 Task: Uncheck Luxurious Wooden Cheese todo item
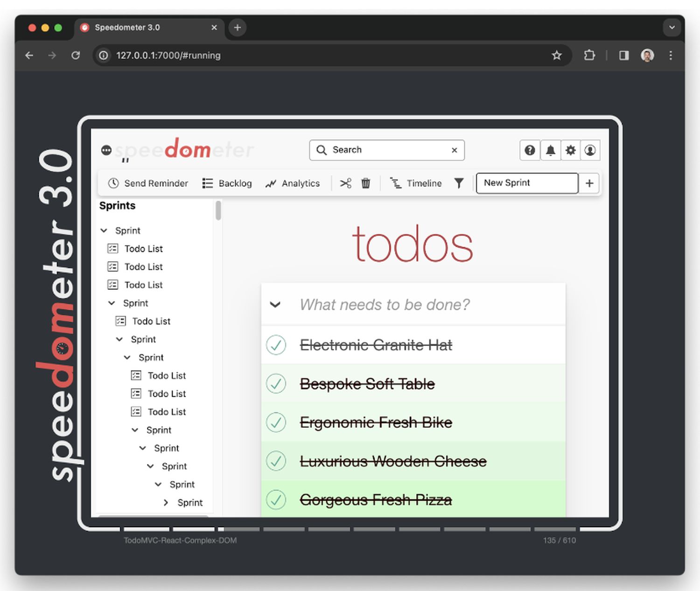(x=276, y=461)
